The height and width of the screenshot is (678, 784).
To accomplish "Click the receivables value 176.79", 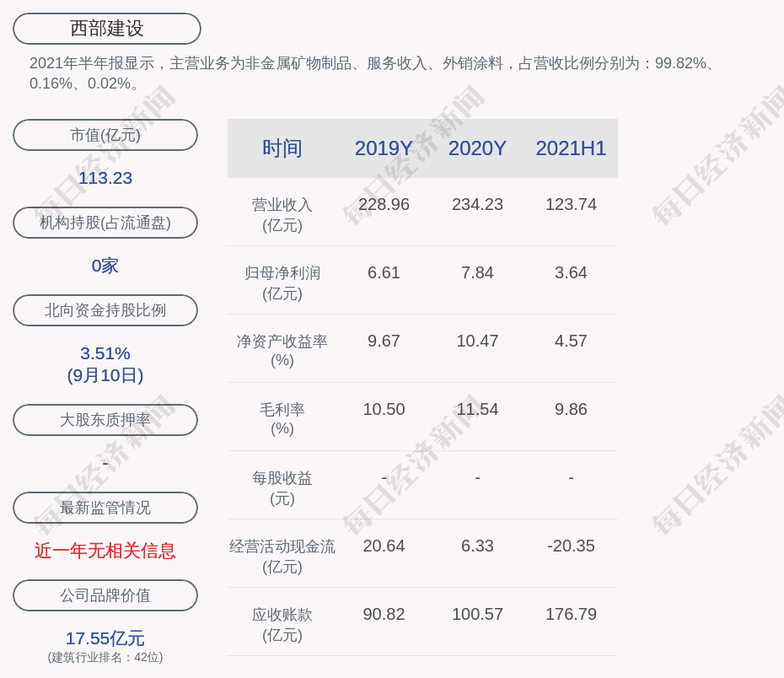I will [571, 614].
